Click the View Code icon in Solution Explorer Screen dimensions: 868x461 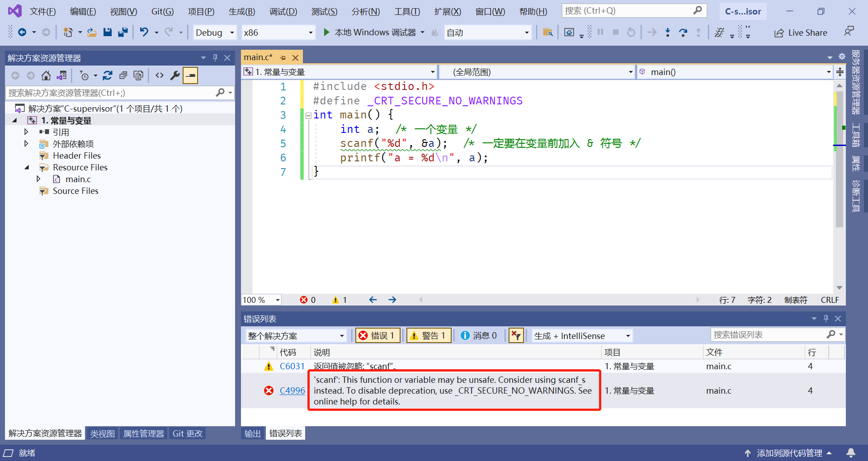click(160, 75)
